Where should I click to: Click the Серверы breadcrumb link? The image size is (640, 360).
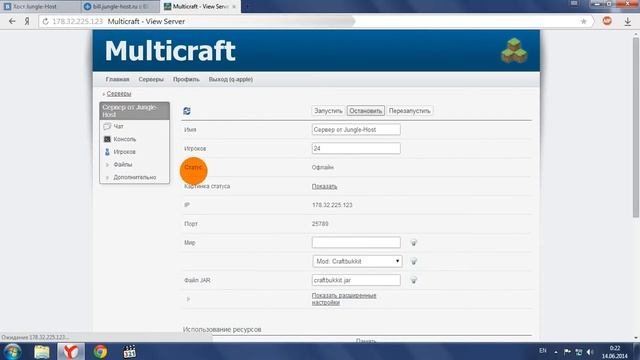pos(119,94)
